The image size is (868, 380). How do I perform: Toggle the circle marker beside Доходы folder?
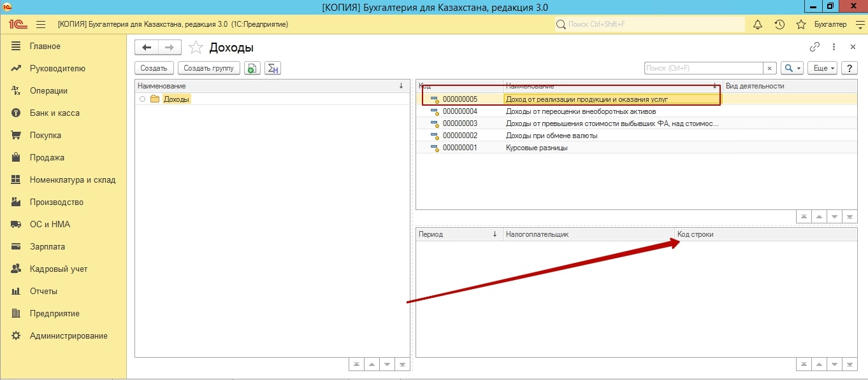(x=142, y=99)
